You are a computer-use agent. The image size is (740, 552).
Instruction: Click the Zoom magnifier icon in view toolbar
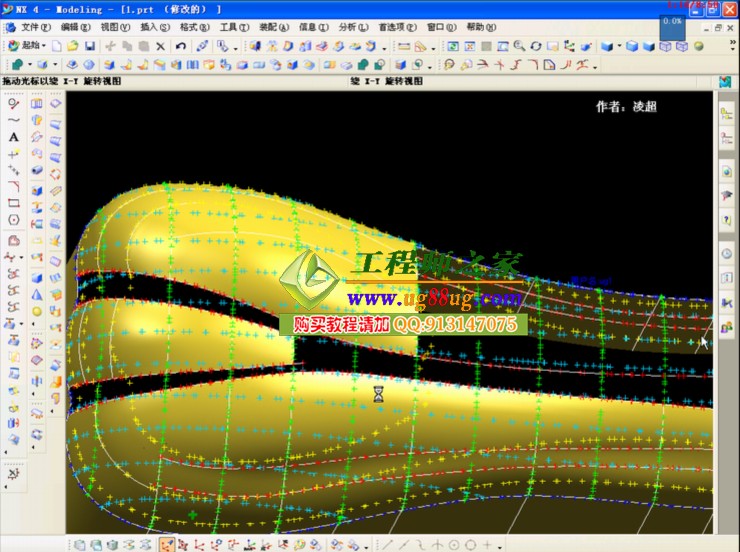coord(519,46)
